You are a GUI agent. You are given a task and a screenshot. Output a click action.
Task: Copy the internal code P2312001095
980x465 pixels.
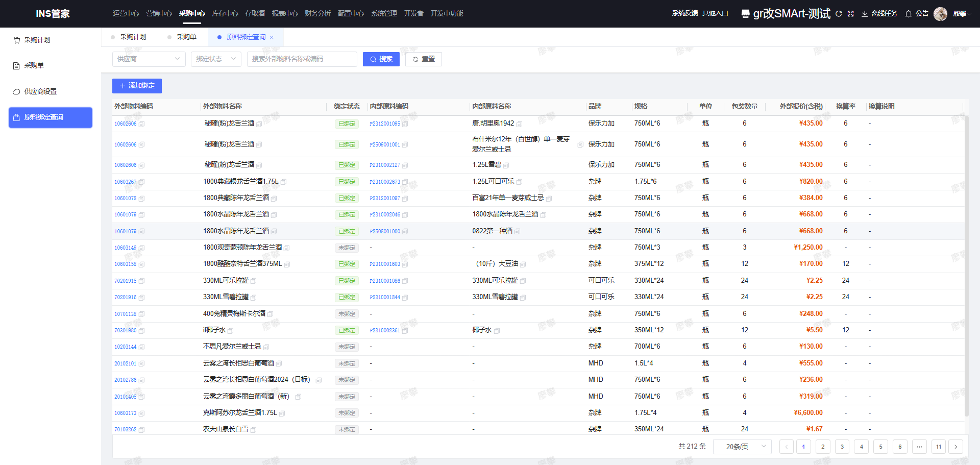tap(405, 124)
